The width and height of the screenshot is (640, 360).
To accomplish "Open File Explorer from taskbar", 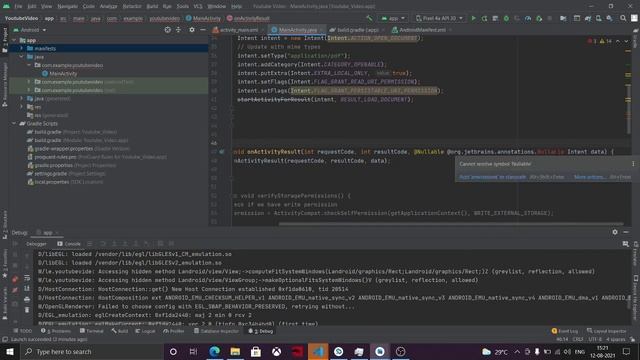I will [235, 351].
